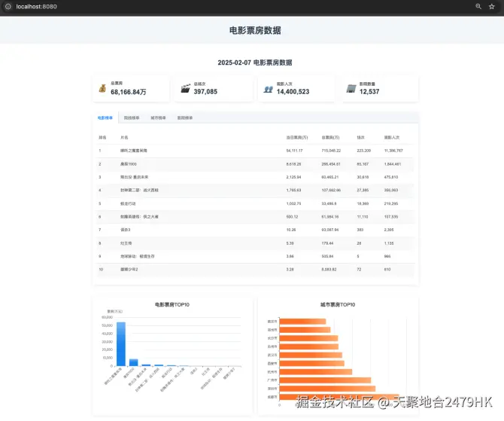Click the orange bar for 广州市
The height and width of the screenshot is (421, 504).
click(325, 380)
